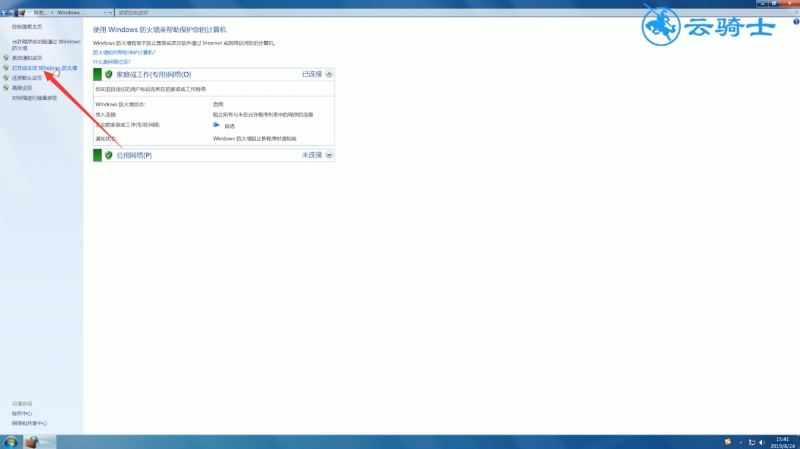Screen dimensions: 800x449
Task: Maximize or restore the firewall window
Action: tap(774, 3)
